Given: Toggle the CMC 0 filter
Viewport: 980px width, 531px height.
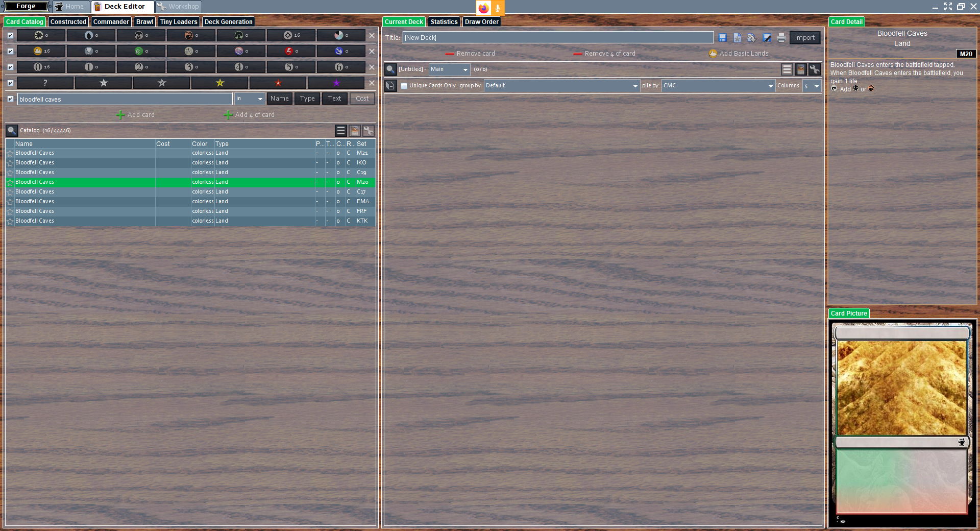Looking at the screenshot, I should click(41, 67).
